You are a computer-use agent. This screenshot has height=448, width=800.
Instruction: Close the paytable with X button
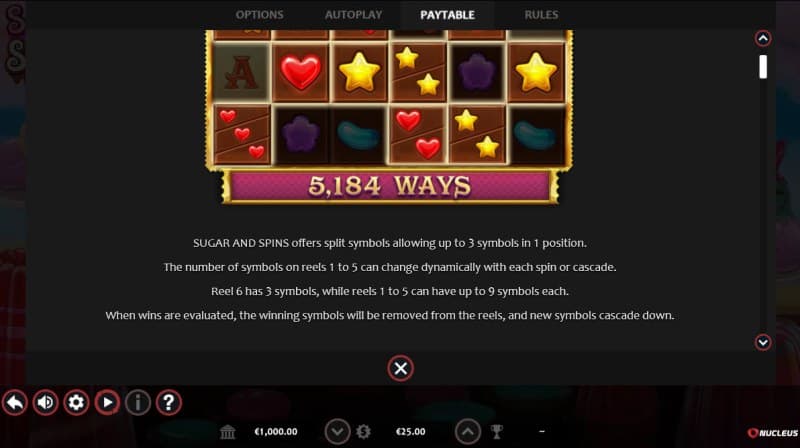[401, 368]
